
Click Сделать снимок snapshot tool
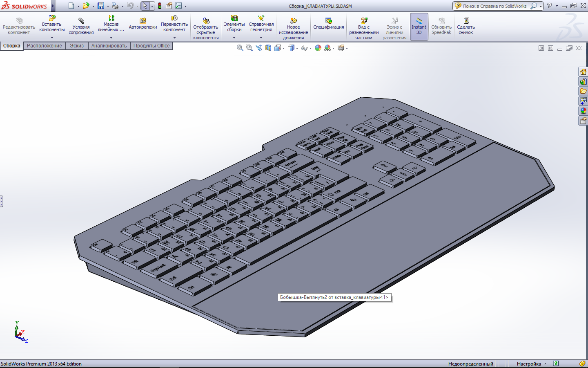(465, 26)
